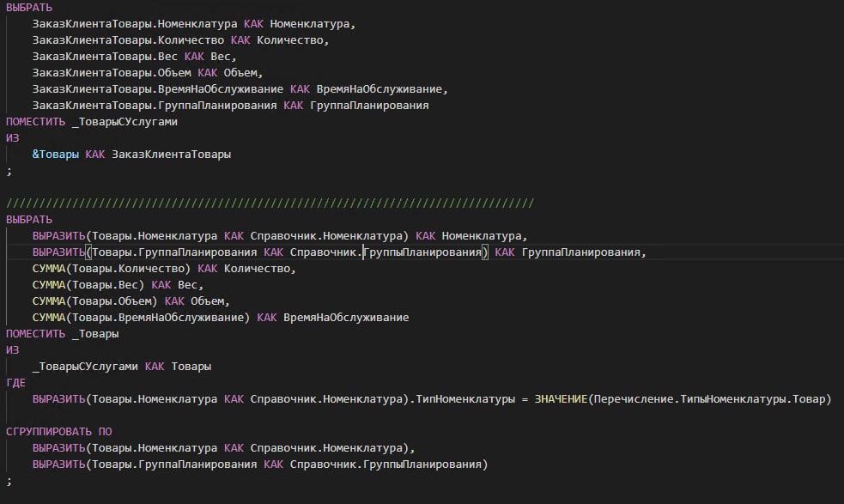Click the semicolon ending the first query

pos(9,171)
